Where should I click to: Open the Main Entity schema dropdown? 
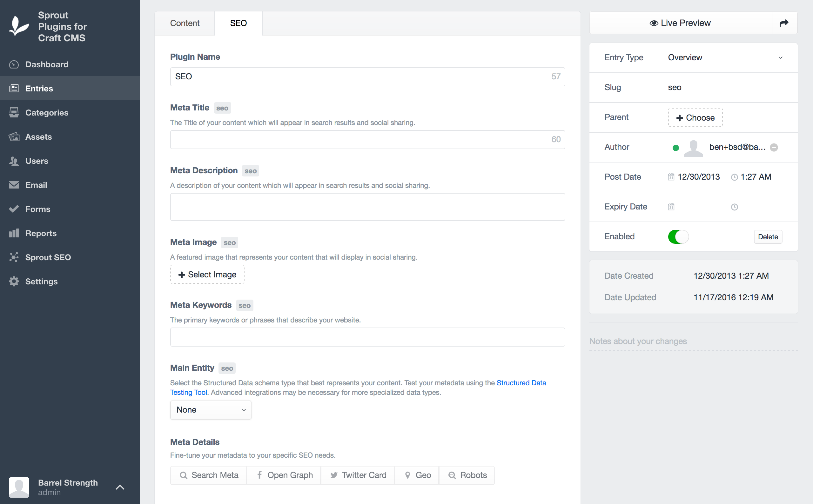(x=211, y=410)
